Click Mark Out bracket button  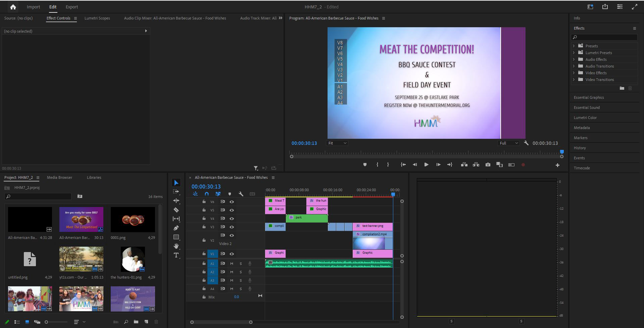(388, 165)
